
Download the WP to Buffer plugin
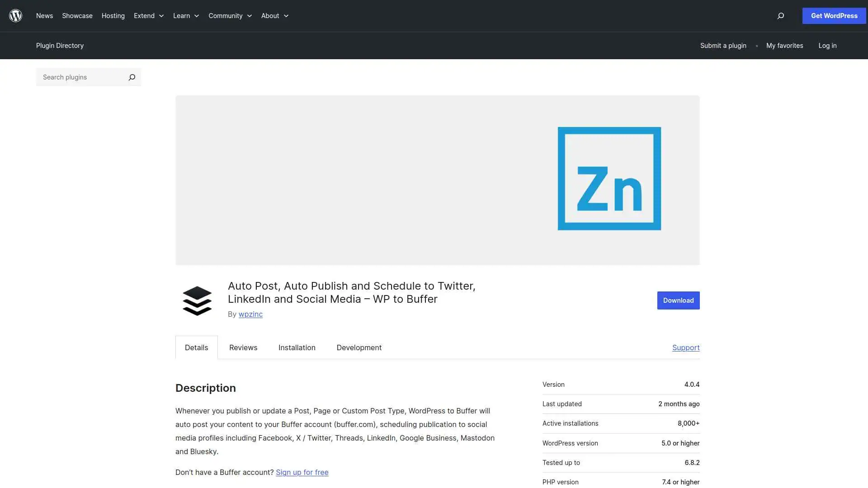click(678, 300)
